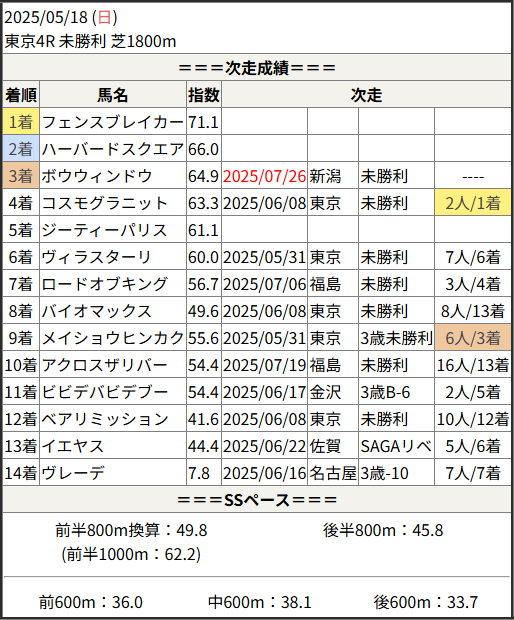This screenshot has height=620, width=514.
Task: Click the 次走 column header
Action: coord(366,95)
